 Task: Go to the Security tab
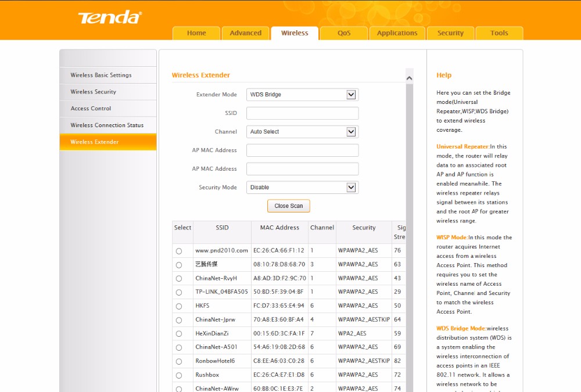point(450,33)
